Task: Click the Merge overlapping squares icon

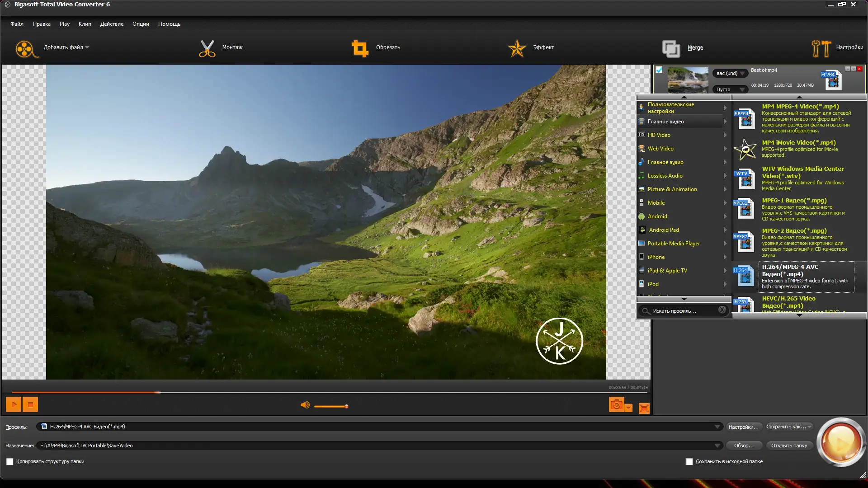Action: click(671, 48)
